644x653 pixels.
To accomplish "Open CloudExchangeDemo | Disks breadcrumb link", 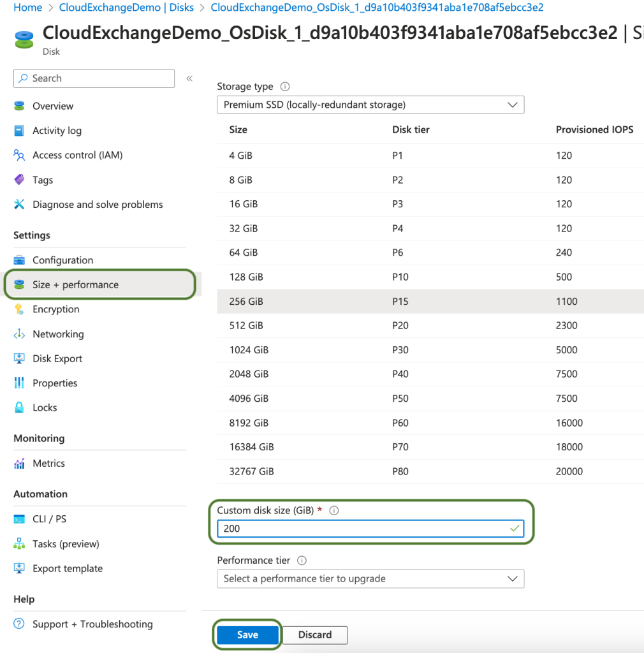I will [x=126, y=8].
